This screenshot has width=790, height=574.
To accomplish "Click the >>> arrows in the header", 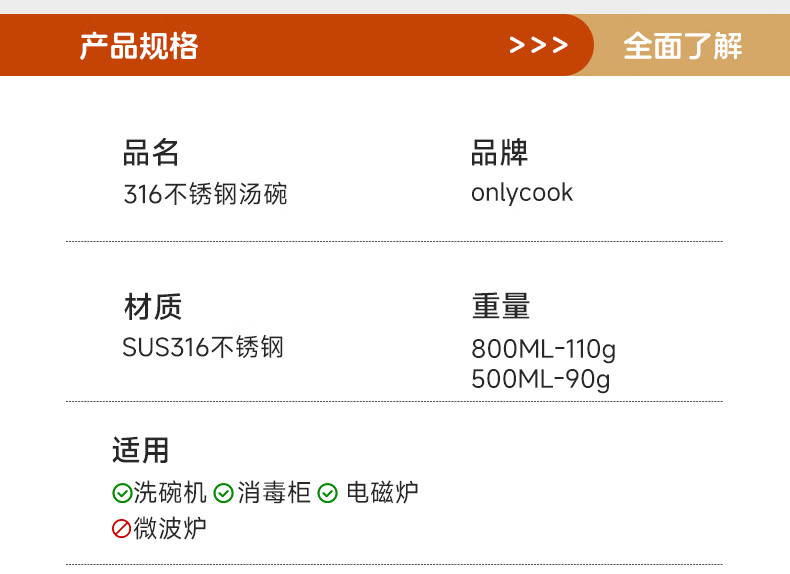I will click(x=539, y=45).
